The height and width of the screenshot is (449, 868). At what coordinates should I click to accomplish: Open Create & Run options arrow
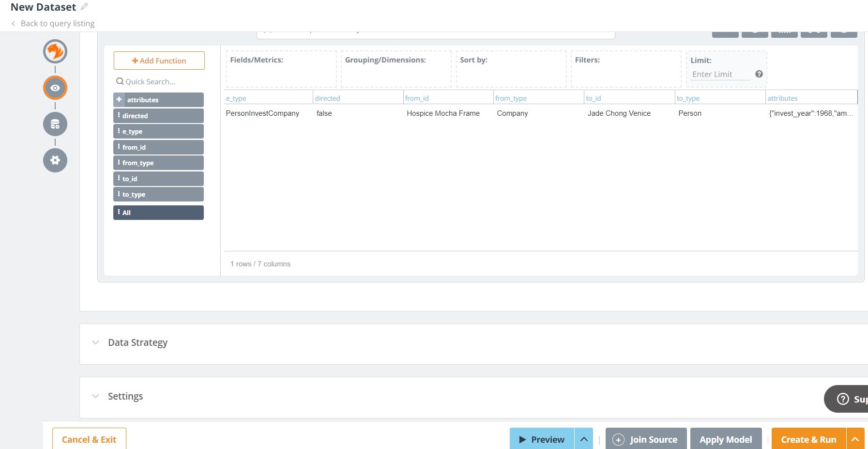coord(855,439)
